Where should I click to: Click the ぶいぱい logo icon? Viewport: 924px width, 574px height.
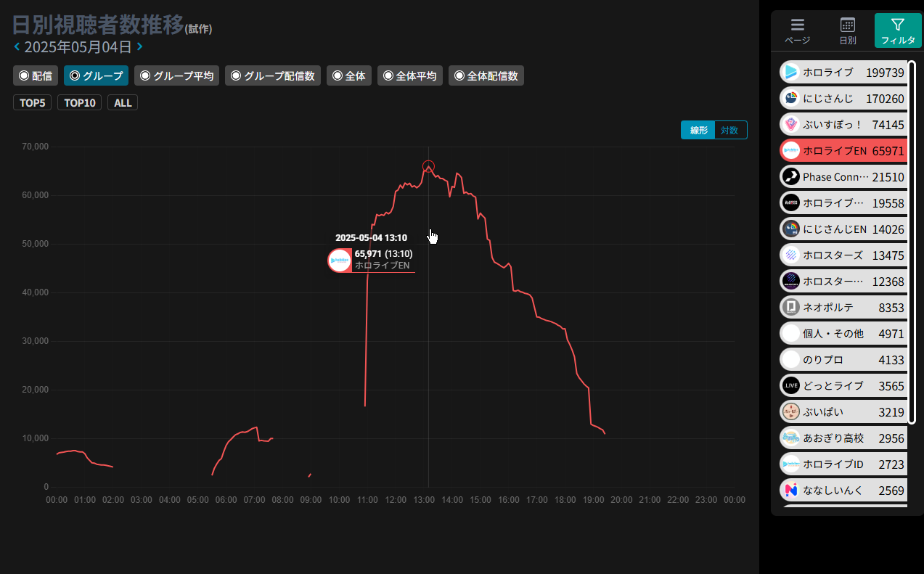pyautogui.click(x=790, y=411)
